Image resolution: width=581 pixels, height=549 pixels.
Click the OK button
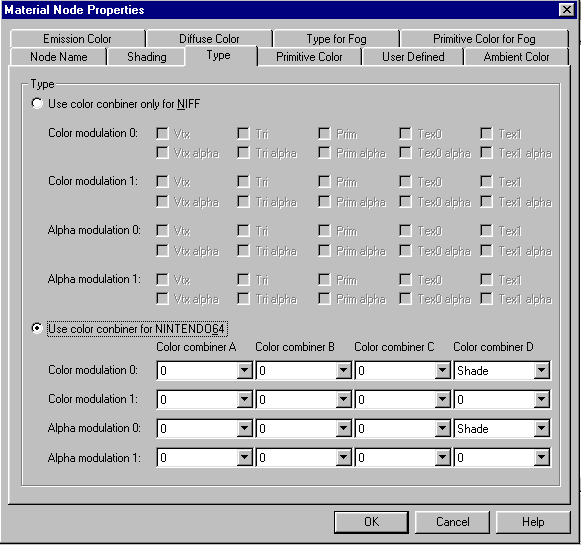point(371,522)
